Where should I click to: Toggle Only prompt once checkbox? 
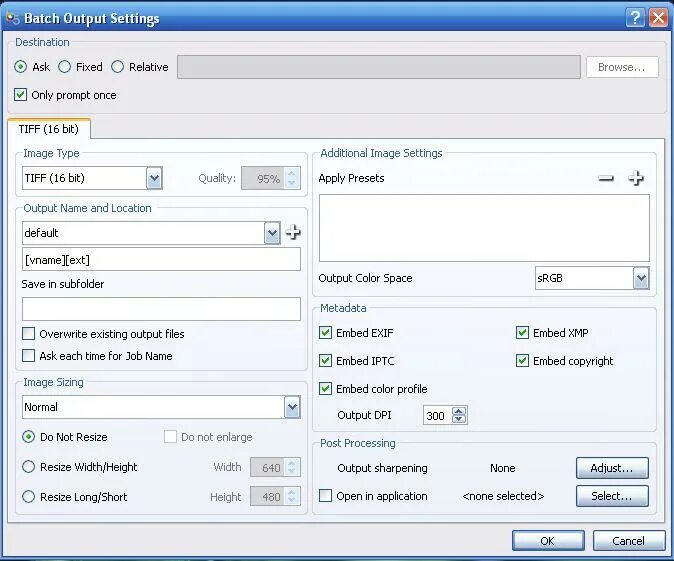[x=20, y=95]
